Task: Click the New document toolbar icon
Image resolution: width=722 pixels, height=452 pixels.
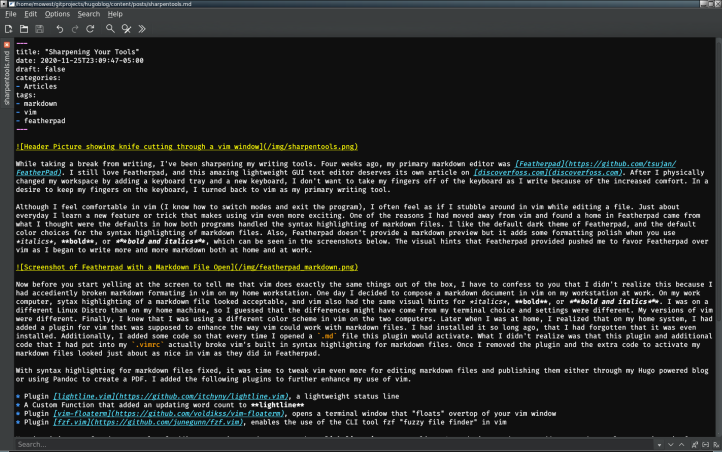Action: tap(8, 29)
